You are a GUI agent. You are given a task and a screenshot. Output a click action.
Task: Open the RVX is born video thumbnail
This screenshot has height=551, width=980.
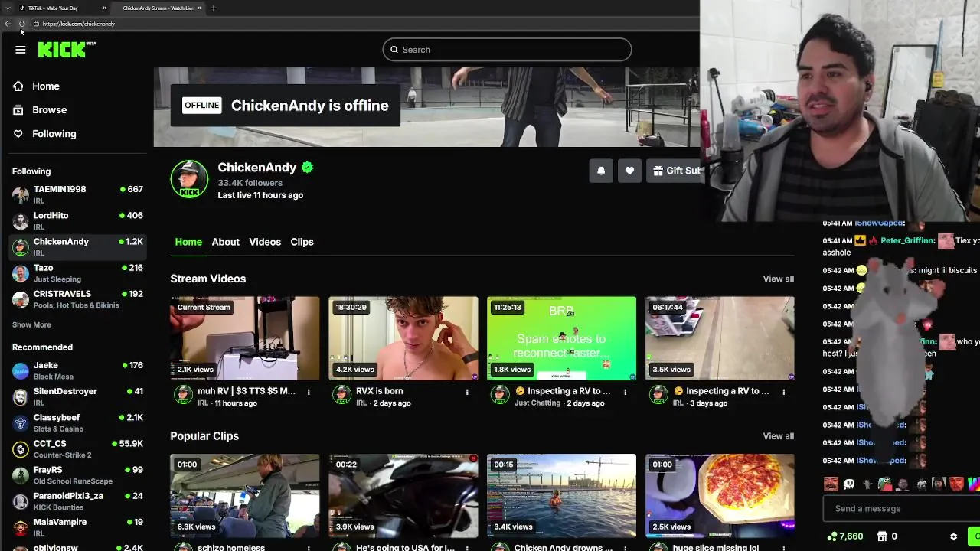click(403, 338)
